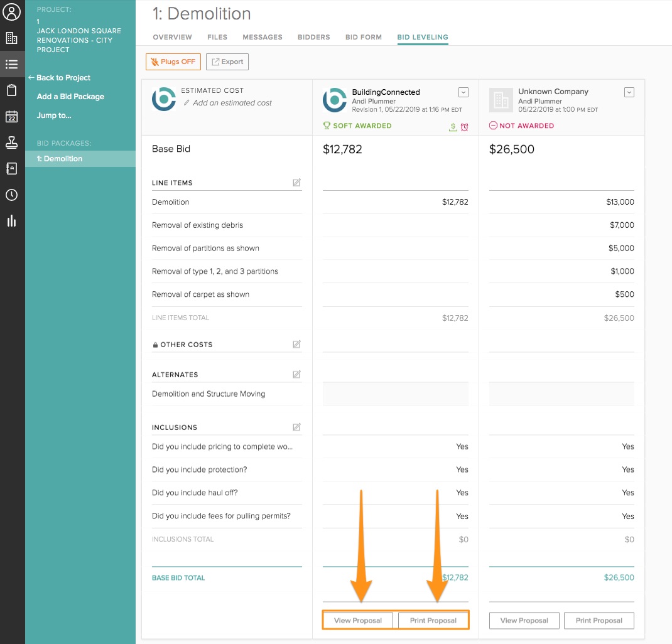
Task: Open the calendar icon in sidebar
Action: tap(11, 116)
